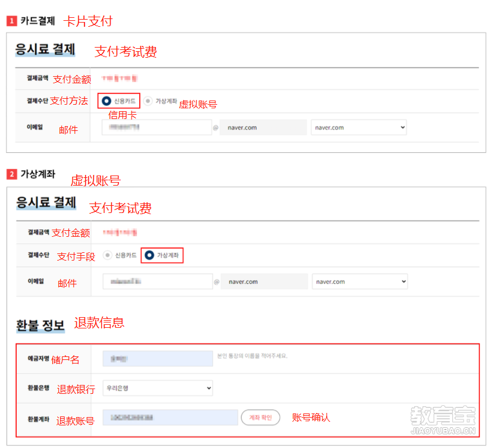The width and height of the screenshot is (488, 448).
Task: Click the hint text beside 예금자명 field
Action: pyautogui.click(x=252, y=356)
